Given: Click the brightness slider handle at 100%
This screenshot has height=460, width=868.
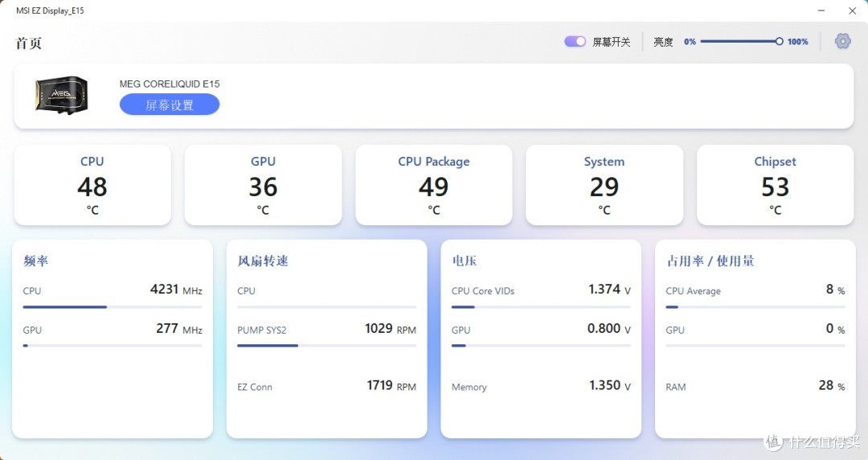Looking at the screenshot, I should point(779,42).
